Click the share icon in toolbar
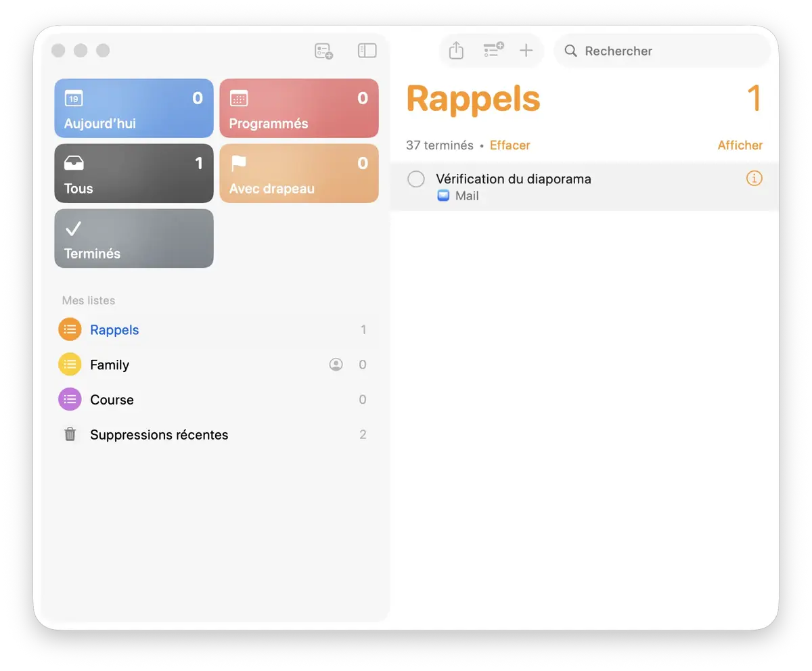The height and width of the screenshot is (671, 812). (456, 51)
